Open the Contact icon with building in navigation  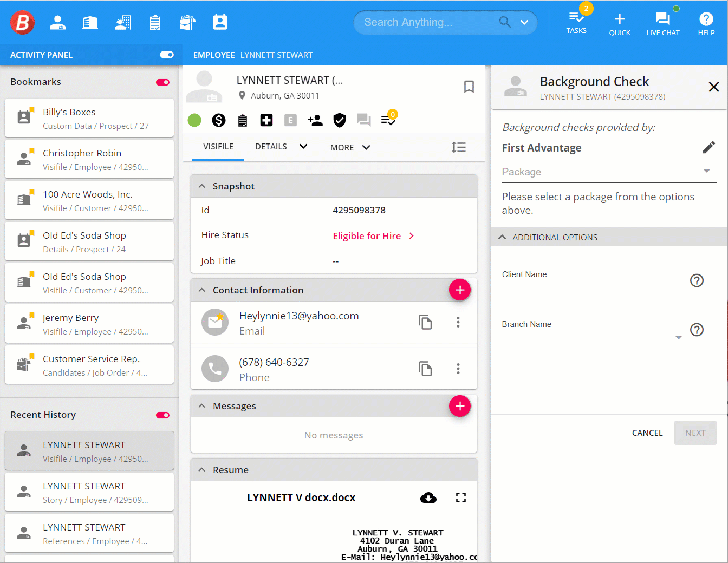tap(123, 22)
